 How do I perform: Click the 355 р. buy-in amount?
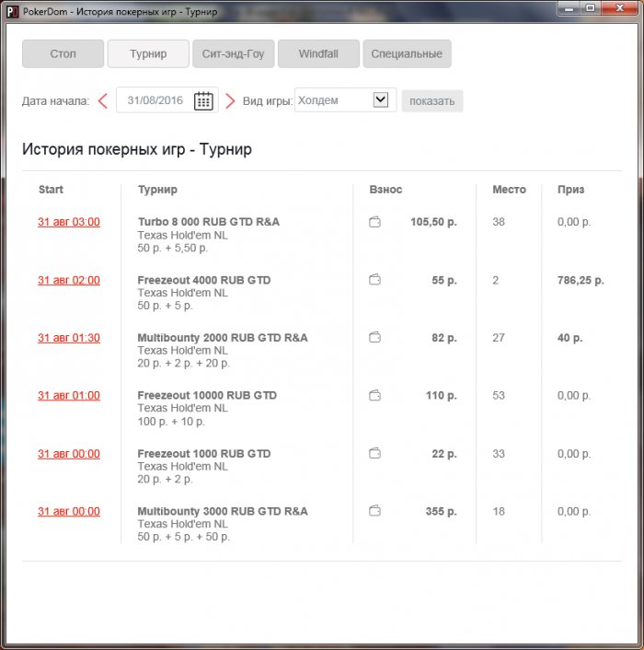coord(441,511)
